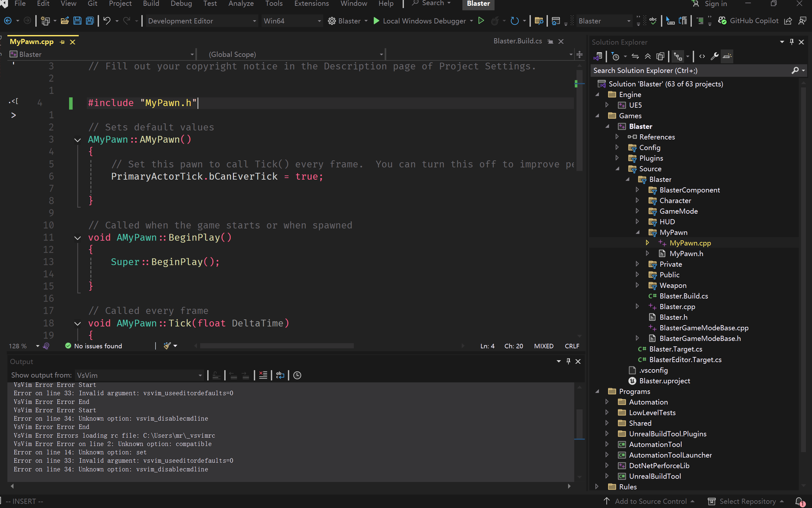Open the Win64 platform dropdown

(x=292, y=21)
